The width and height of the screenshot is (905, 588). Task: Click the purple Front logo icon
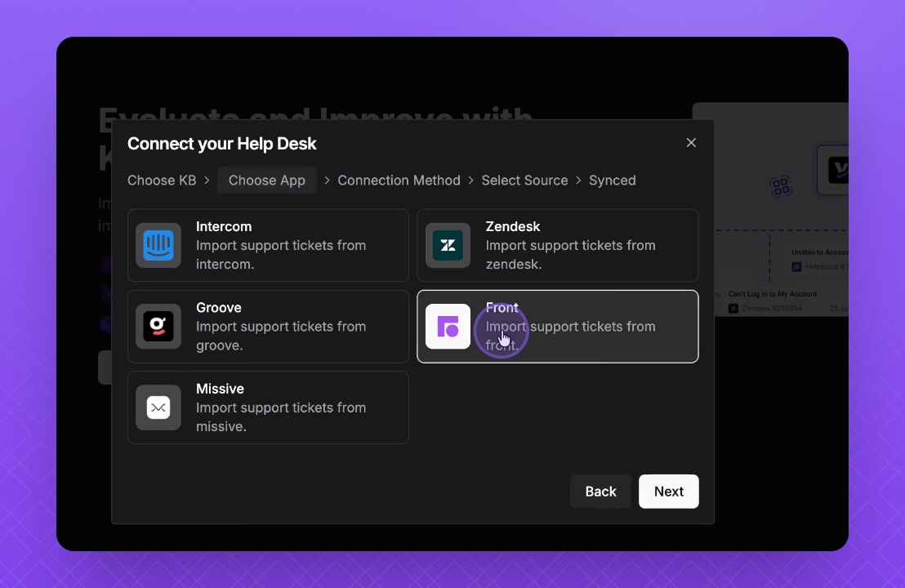pos(448,327)
